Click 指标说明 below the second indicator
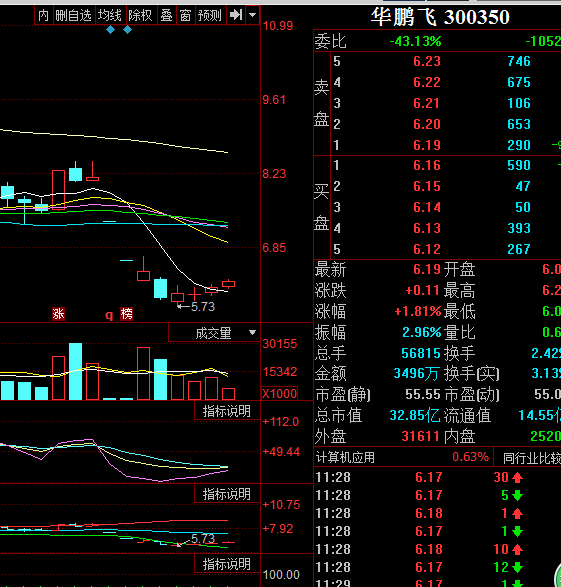Image resolution: width=561 pixels, height=587 pixels. click(x=227, y=494)
